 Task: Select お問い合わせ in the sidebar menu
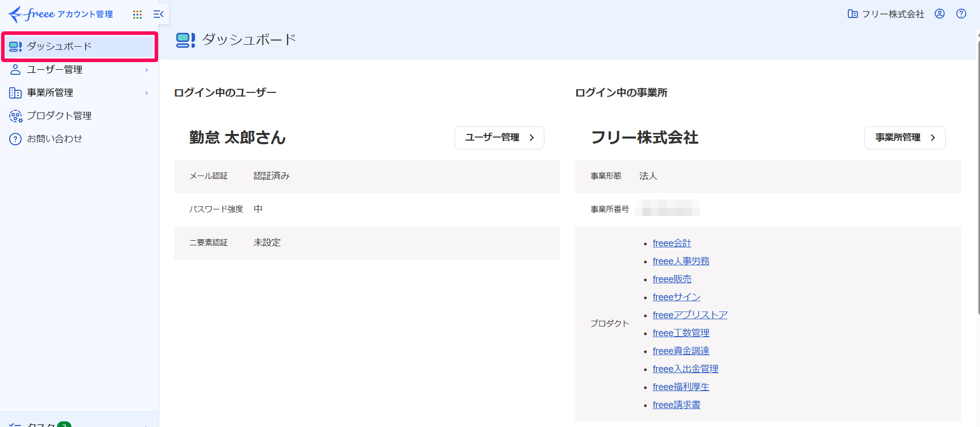pos(80,139)
